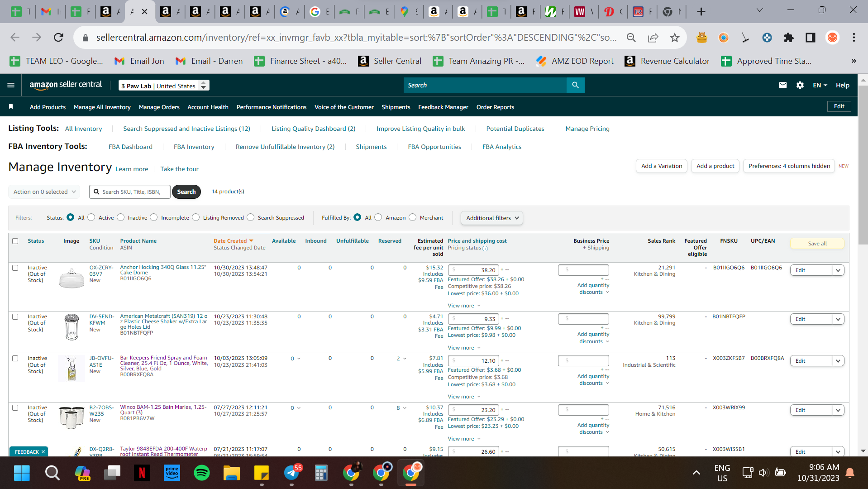Viewport: 868px width, 489px height.
Task: Sort by the Date Created column header
Action: (x=234, y=241)
